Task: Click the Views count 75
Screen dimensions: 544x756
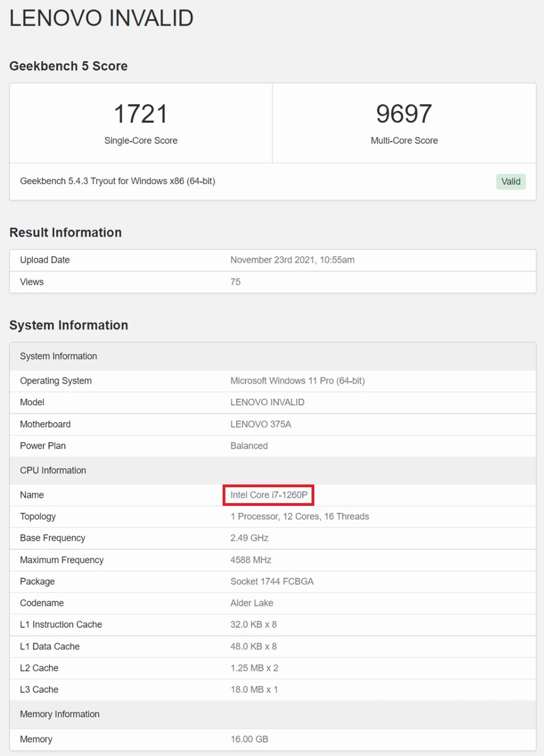Action: click(235, 282)
